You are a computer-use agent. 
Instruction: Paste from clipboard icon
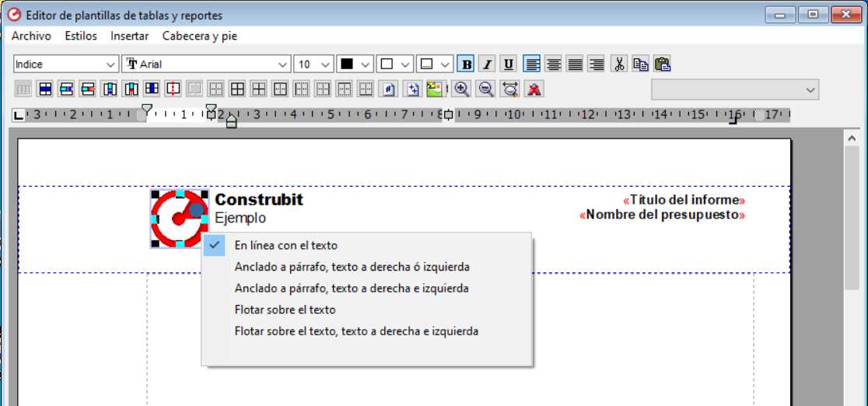coord(662,65)
